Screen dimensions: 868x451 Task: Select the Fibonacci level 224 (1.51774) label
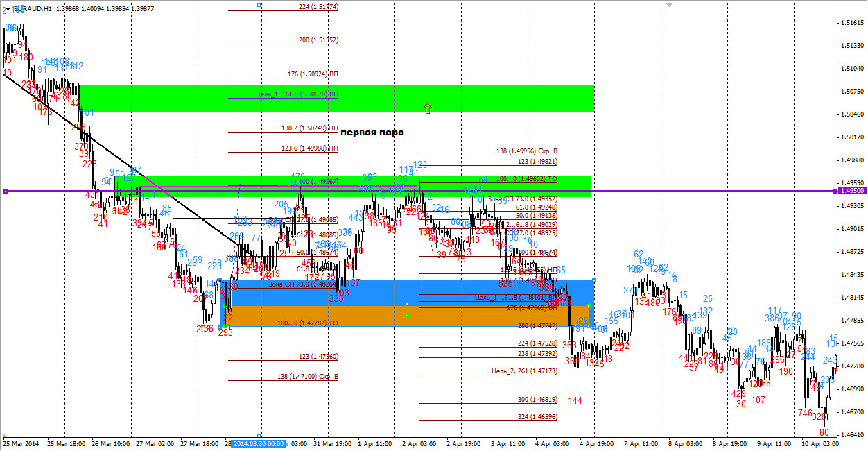(x=318, y=6)
